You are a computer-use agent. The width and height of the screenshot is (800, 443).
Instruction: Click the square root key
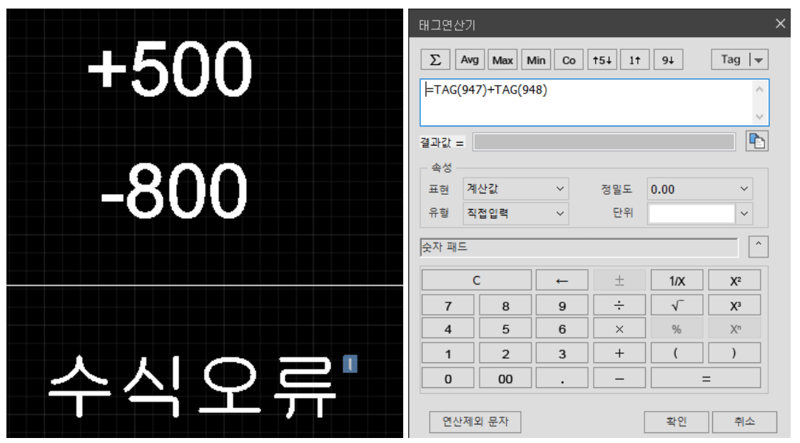677,305
